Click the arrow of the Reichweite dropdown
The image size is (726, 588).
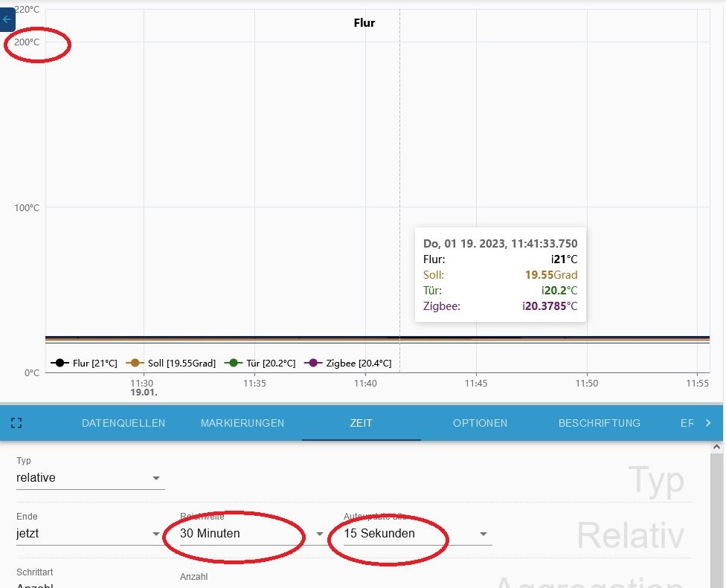[319, 534]
